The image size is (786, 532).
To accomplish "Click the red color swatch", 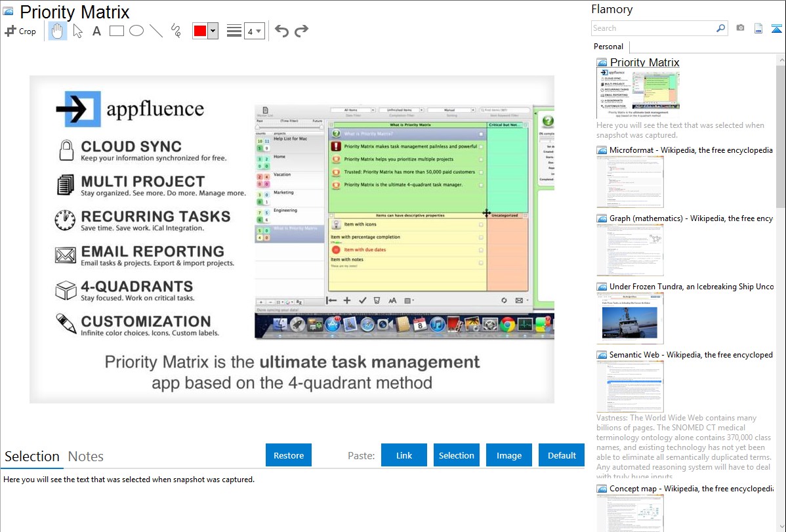I will [199, 31].
